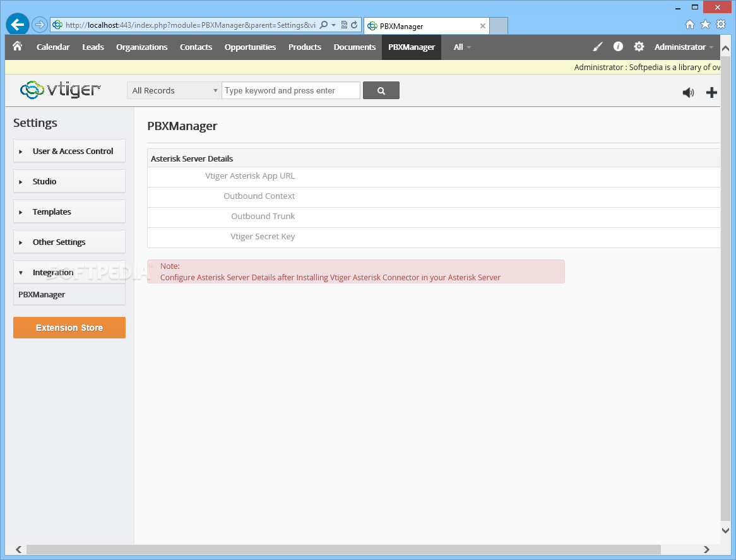Screen dimensions: 736x560
Task: Click the announcement speaker icon
Action: [x=688, y=92]
